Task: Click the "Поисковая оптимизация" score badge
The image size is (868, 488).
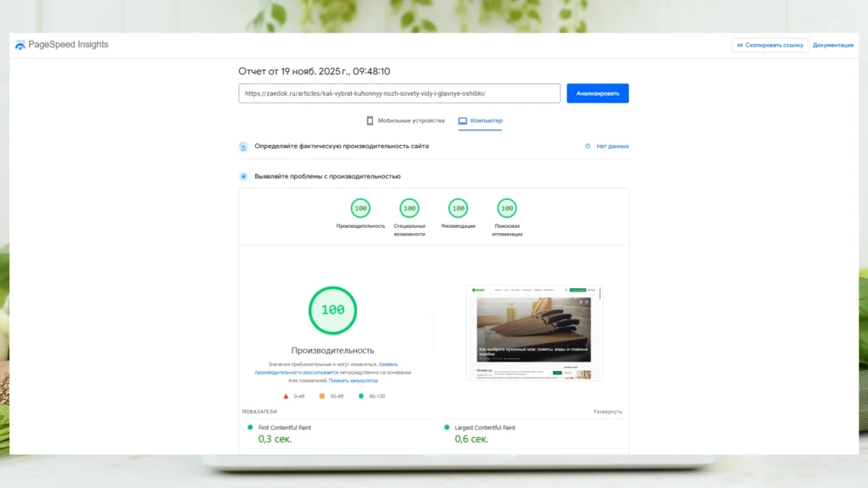Action: [508, 208]
